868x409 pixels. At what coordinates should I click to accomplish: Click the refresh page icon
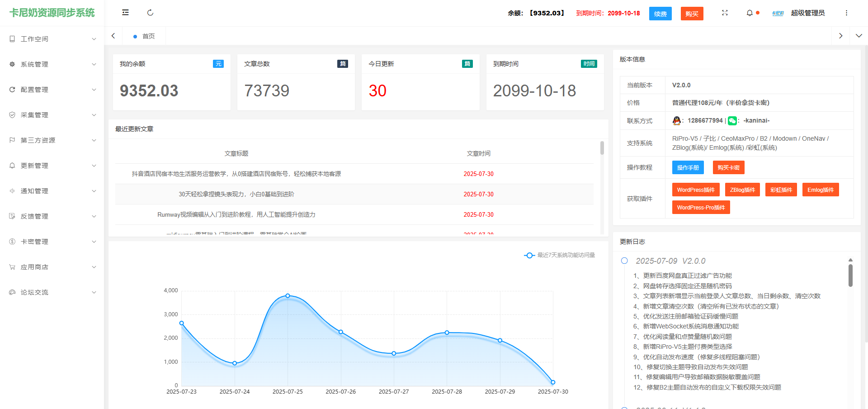[x=150, y=13]
